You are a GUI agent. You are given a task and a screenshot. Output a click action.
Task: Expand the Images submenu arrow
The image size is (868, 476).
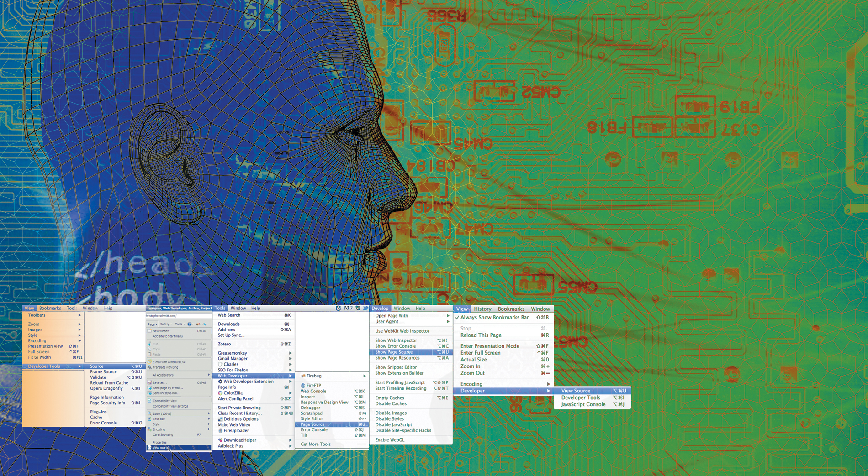(79, 330)
